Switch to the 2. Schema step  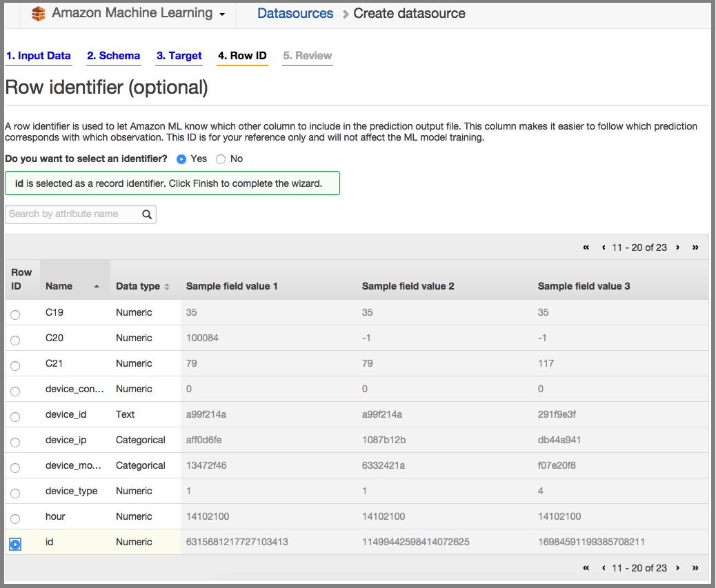click(113, 56)
